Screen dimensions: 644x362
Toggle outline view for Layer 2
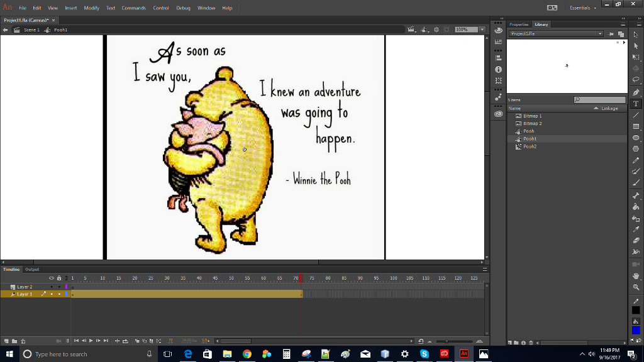click(66, 287)
